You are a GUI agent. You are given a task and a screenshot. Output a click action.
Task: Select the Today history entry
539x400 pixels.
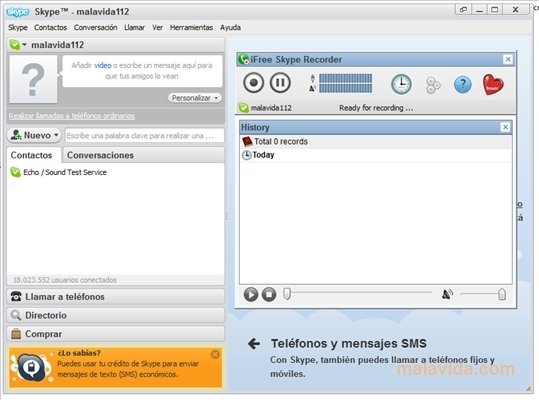376,155
